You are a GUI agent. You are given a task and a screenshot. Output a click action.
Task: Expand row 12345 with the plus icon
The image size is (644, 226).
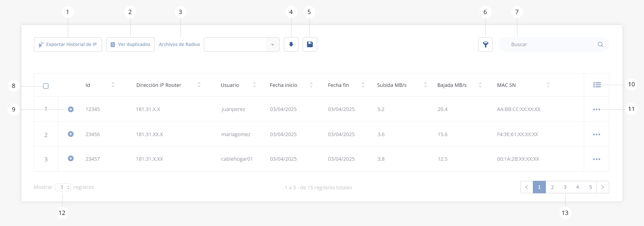click(x=71, y=109)
